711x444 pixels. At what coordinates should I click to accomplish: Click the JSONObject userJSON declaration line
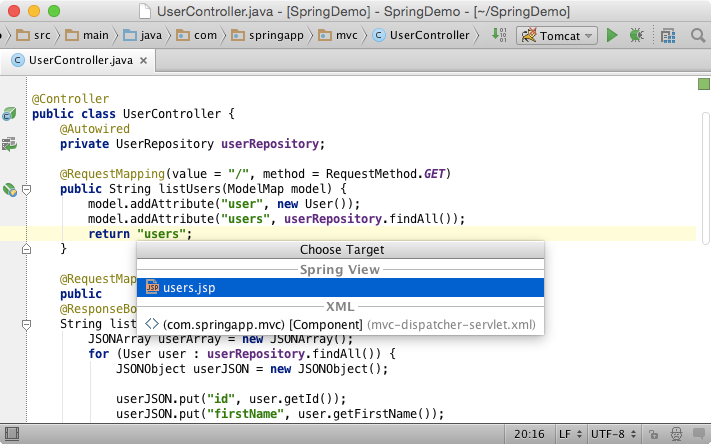252,369
